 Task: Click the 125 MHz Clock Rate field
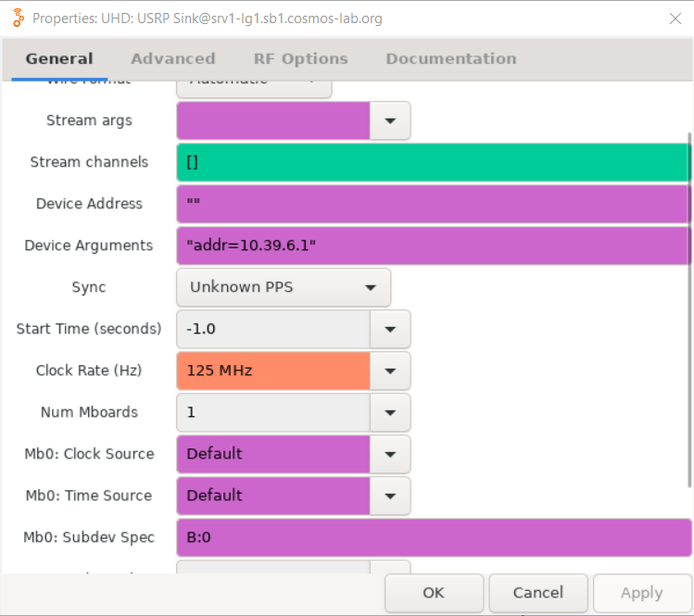273,371
